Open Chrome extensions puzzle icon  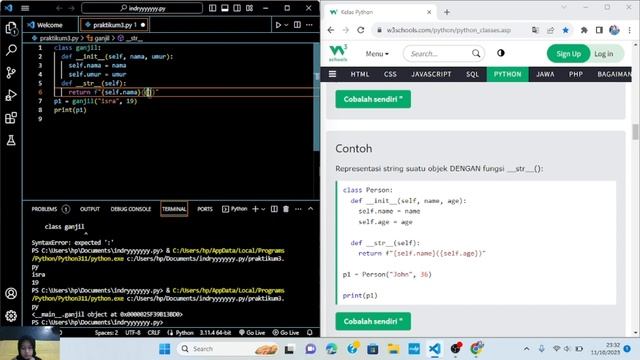pyautogui.click(x=584, y=30)
